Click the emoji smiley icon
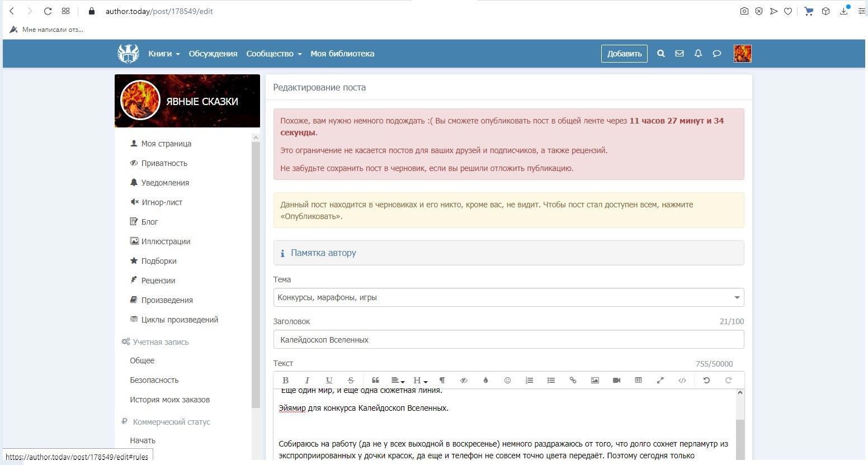 point(507,380)
